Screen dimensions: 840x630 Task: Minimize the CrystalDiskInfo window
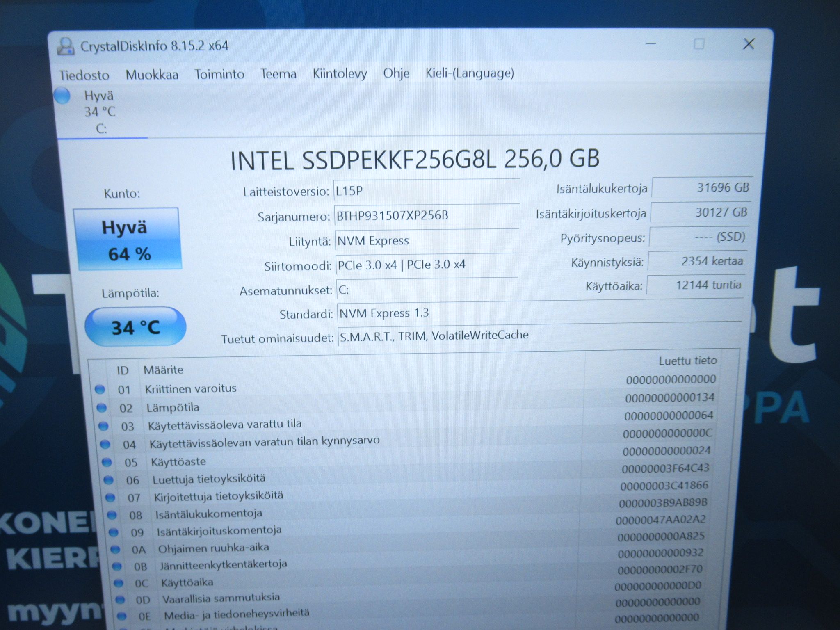coord(651,43)
